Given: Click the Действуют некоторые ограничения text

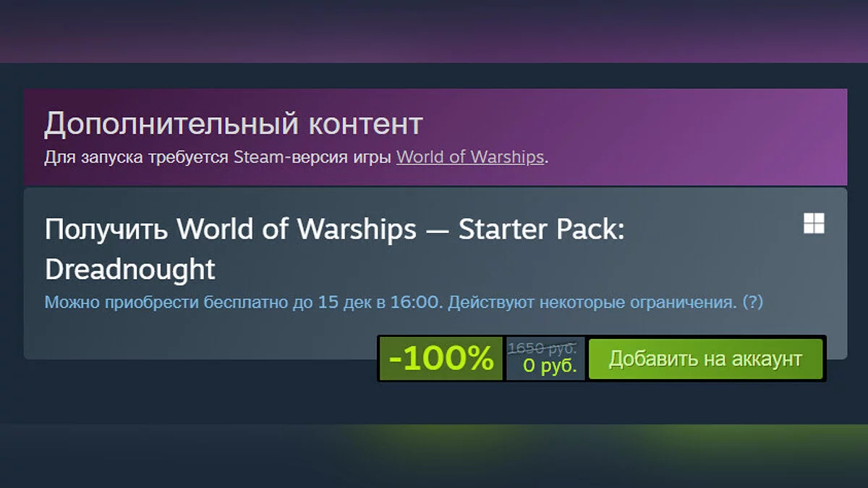Looking at the screenshot, I should (x=593, y=301).
